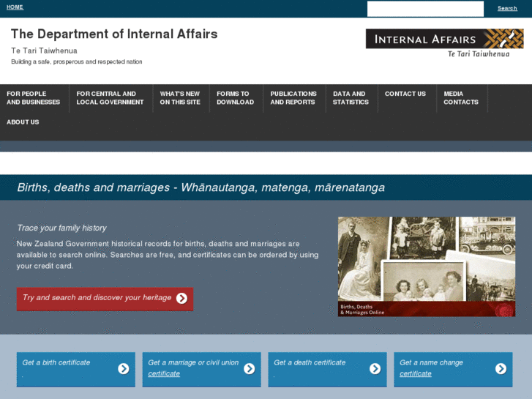Viewport: 532px width, 399px height.
Task: Open the For People and Businesses menu
Action: (33, 98)
